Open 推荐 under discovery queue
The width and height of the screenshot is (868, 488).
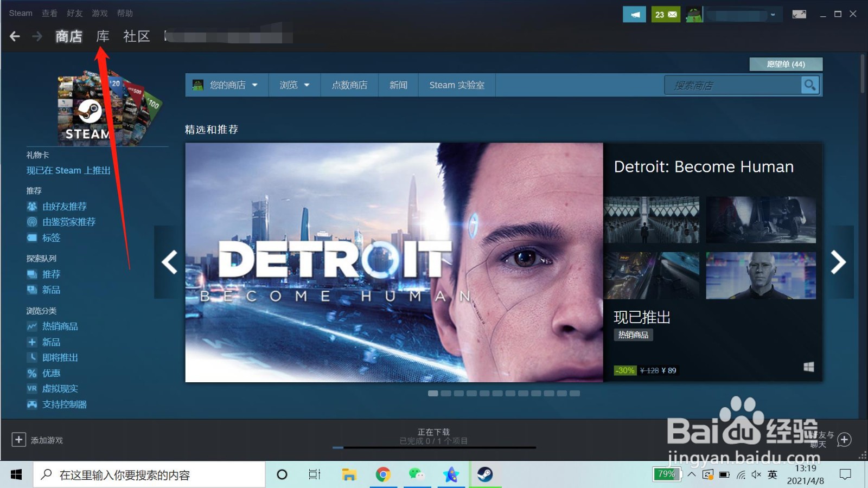click(x=51, y=274)
